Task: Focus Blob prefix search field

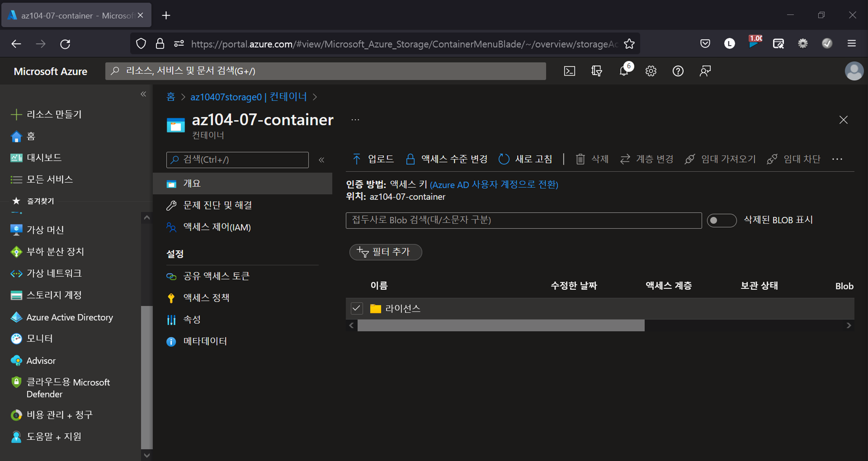Action: click(523, 220)
